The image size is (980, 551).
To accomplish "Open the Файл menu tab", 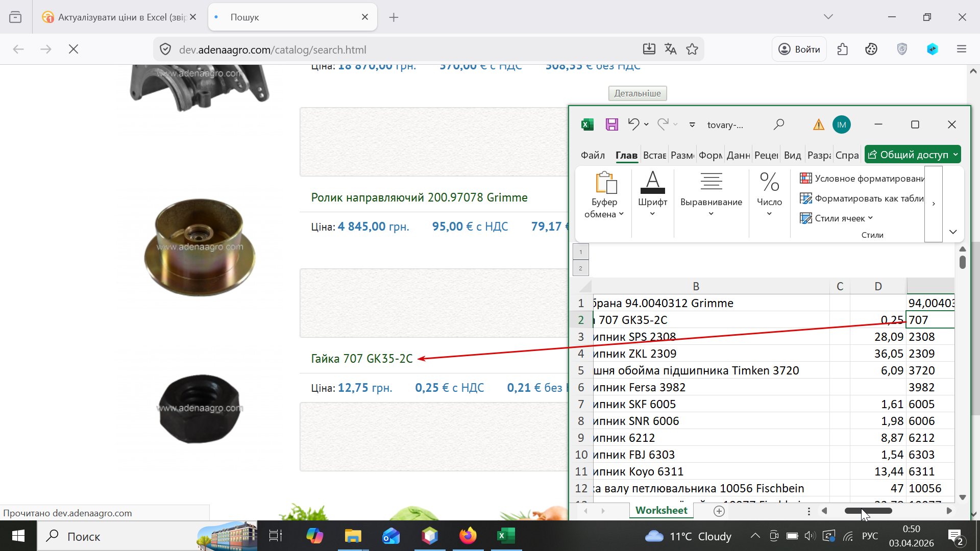I will tap(593, 155).
